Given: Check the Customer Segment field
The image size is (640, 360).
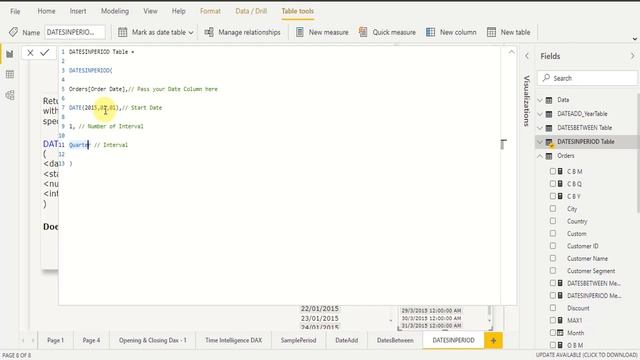Looking at the screenshot, I should (553, 271).
